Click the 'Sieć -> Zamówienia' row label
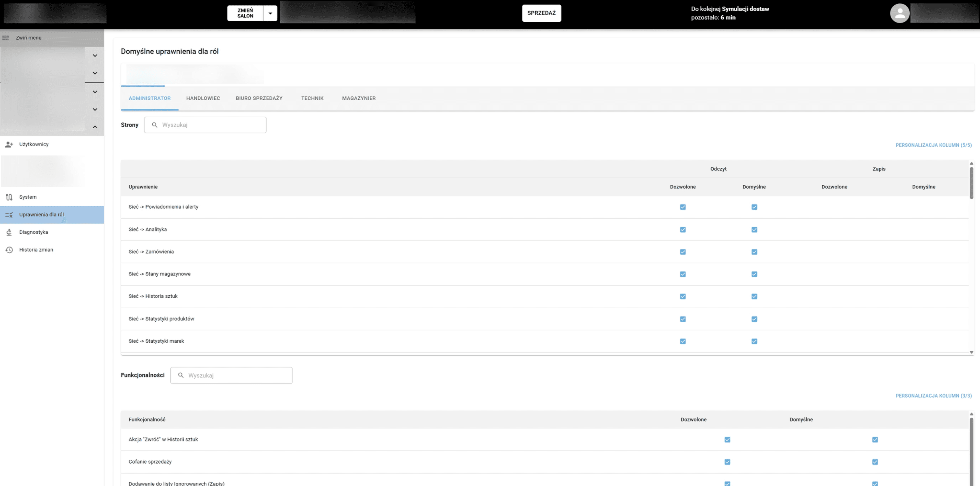 [x=151, y=252]
